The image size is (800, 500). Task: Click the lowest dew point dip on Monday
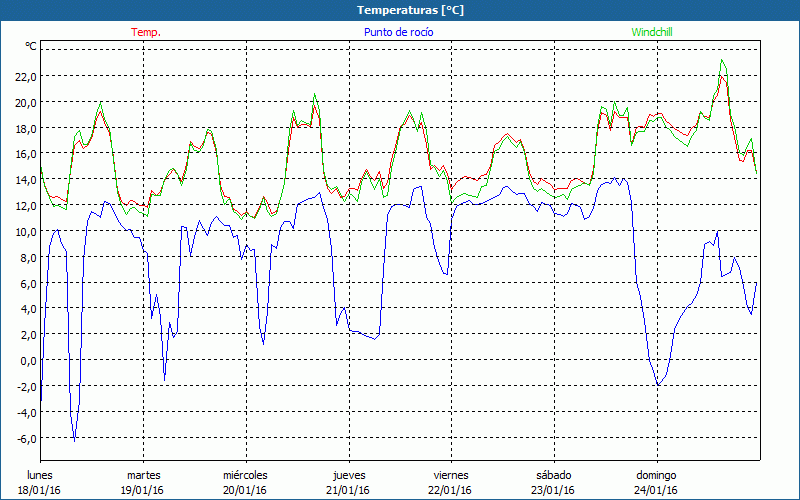tap(75, 440)
